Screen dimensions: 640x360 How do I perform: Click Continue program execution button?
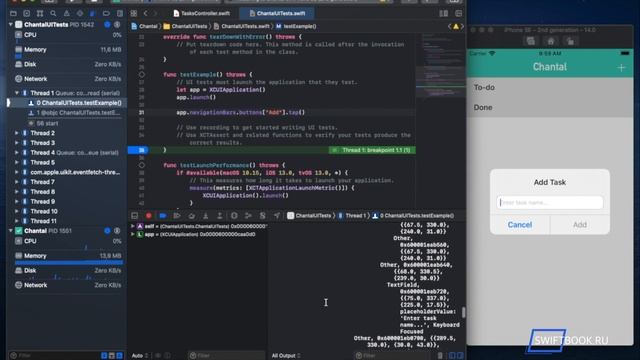(177, 216)
